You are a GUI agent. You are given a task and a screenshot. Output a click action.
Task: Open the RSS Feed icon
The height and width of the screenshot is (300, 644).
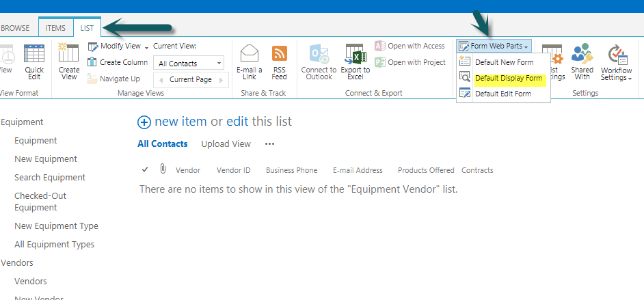(x=279, y=54)
